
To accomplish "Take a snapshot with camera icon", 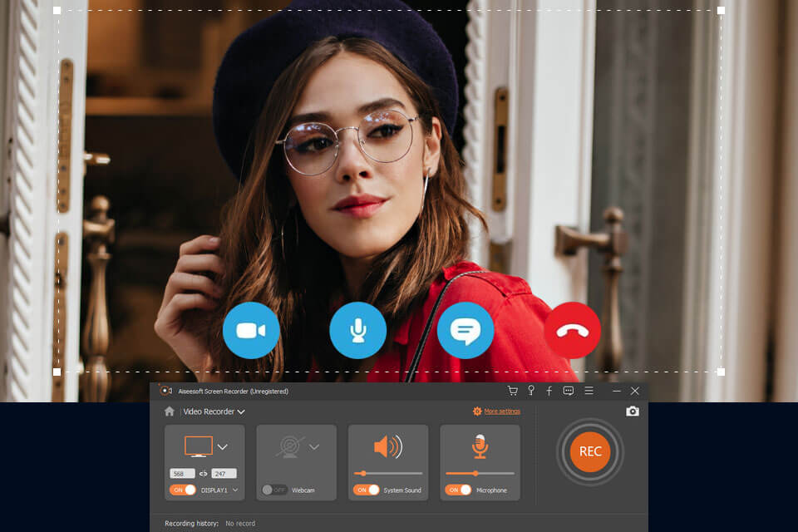I will point(632,411).
